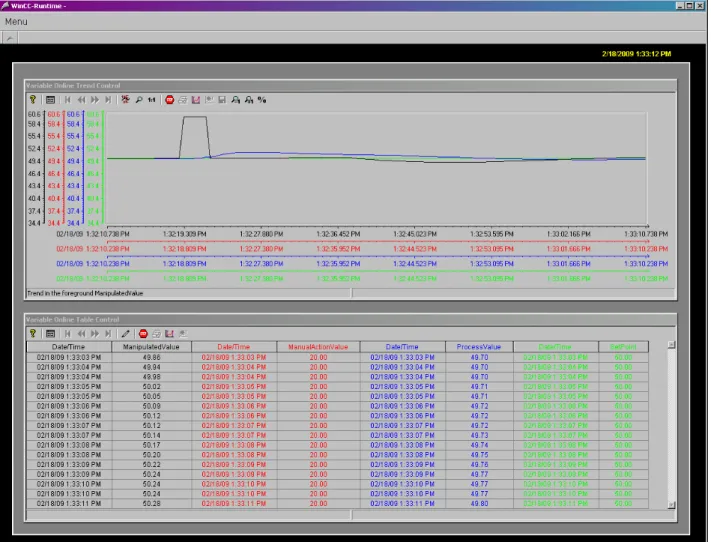The height and width of the screenshot is (542, 711).
Task: Select ProcessValue cell 49.76
Action: tap(479, 464)
